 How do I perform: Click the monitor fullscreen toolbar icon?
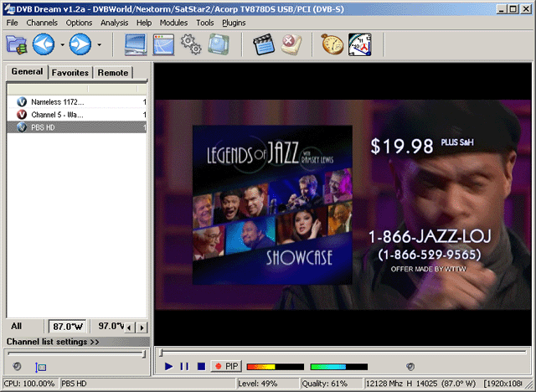[x=136, y=44]
